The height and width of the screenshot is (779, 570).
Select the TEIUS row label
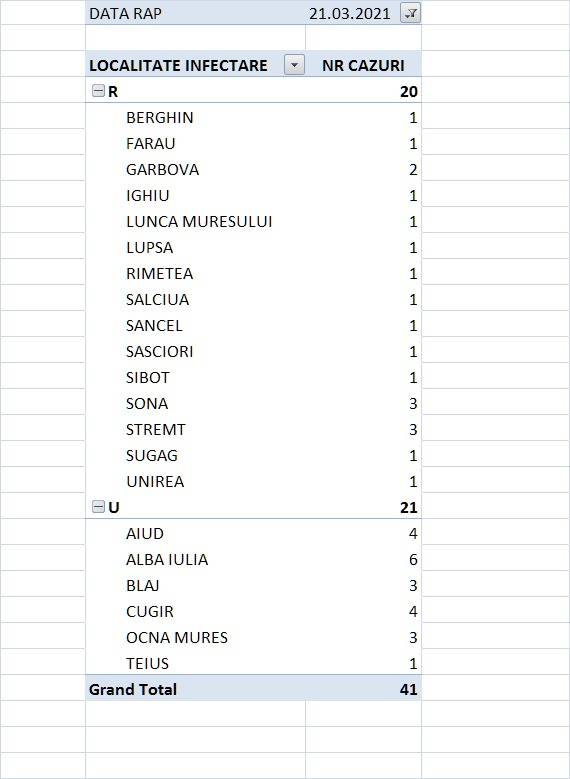pos(148,663)
